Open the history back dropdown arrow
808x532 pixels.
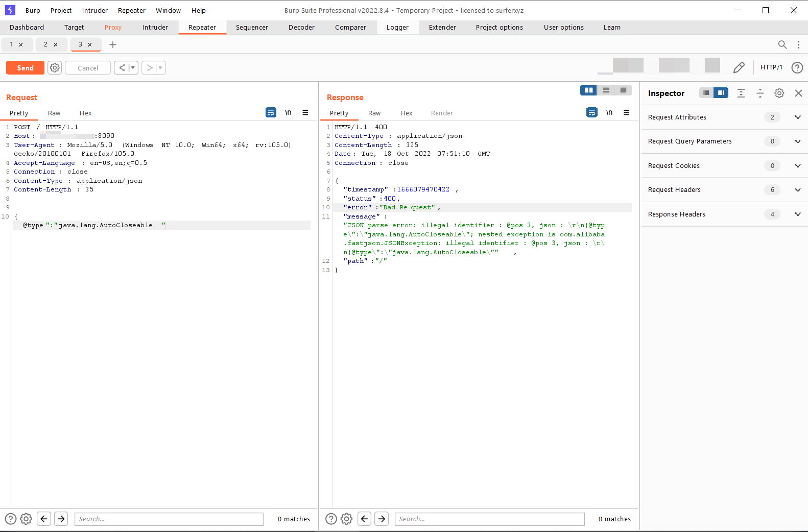tap(133, 67)
